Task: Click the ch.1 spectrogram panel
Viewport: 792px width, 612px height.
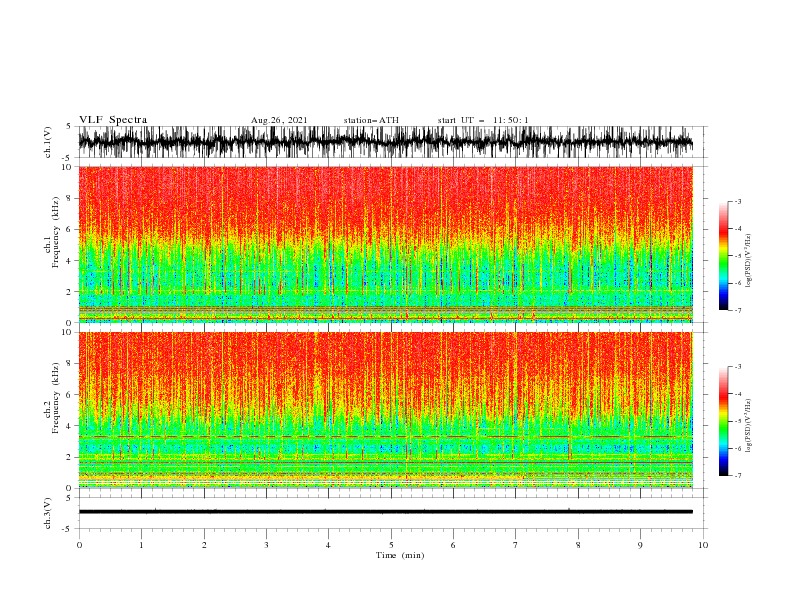Action: coord(385,244)
